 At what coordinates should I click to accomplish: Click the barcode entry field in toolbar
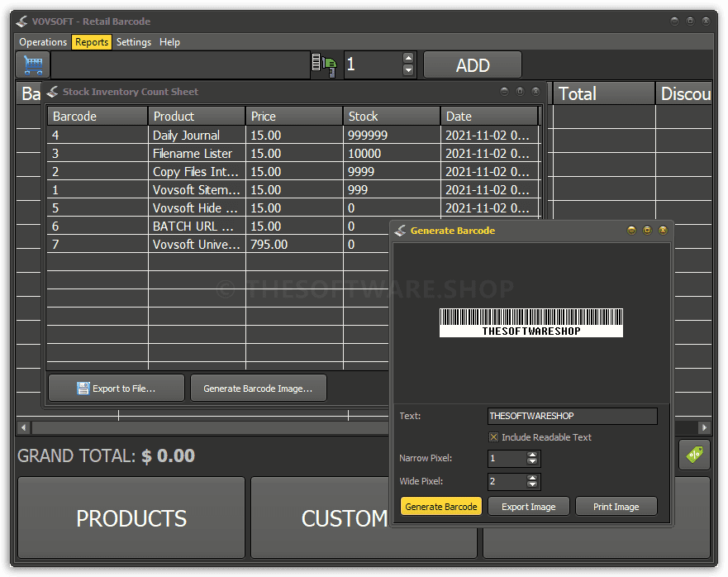click(180, 65)
